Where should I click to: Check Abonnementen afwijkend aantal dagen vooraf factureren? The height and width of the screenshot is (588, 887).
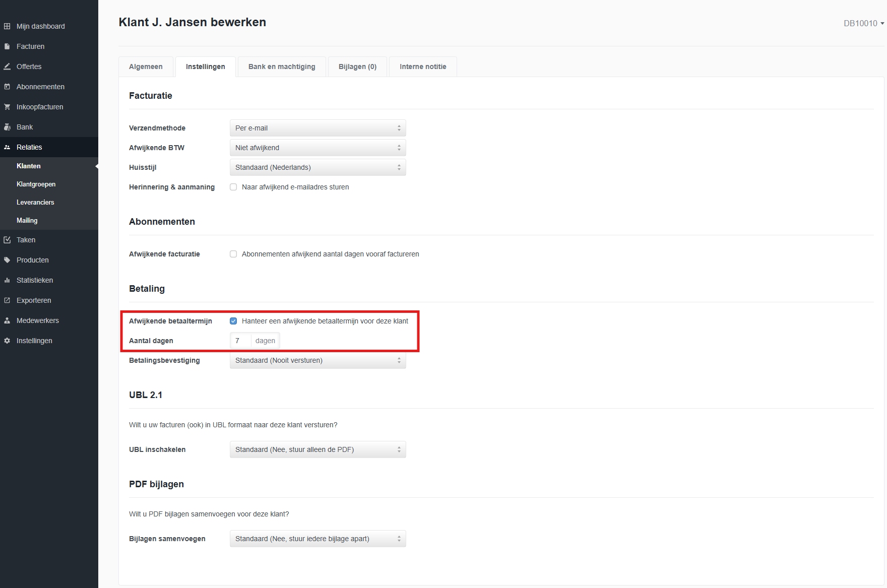233,254
